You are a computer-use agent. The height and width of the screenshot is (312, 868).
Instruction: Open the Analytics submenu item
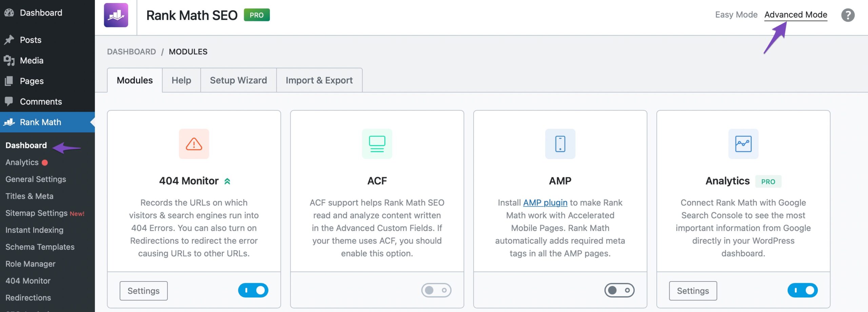(22, 162)
